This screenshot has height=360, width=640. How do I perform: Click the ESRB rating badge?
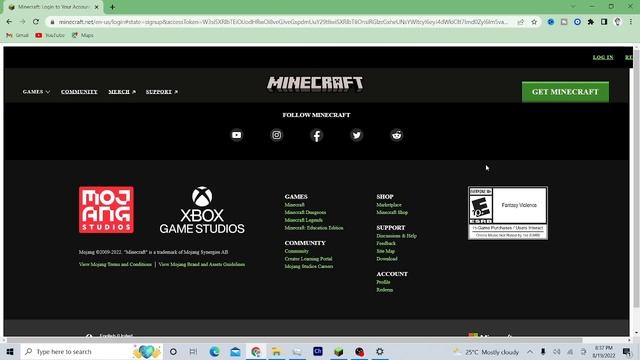508,213
